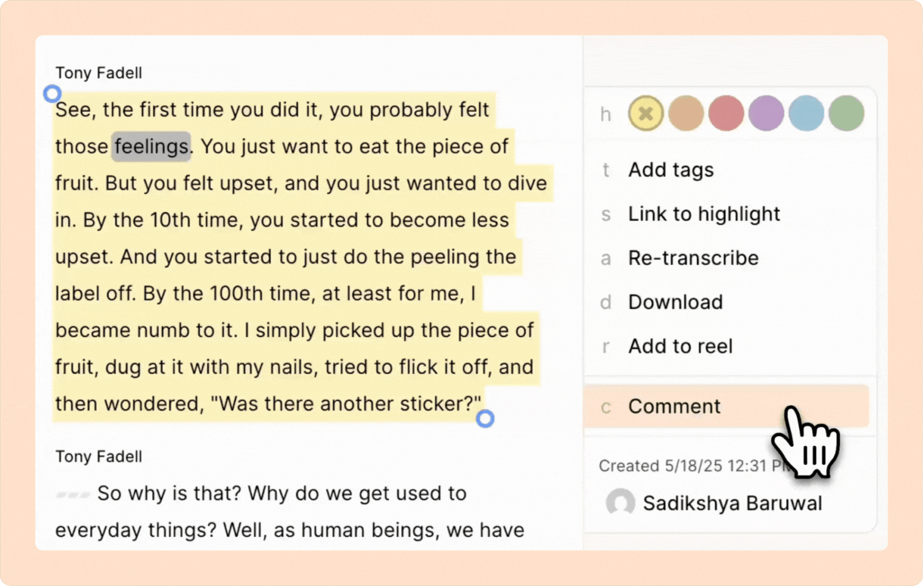924x586 pixels.
Task: Click the first Tony Fadell speaker label
Action: pyautogui.click(x=98, y=73)
